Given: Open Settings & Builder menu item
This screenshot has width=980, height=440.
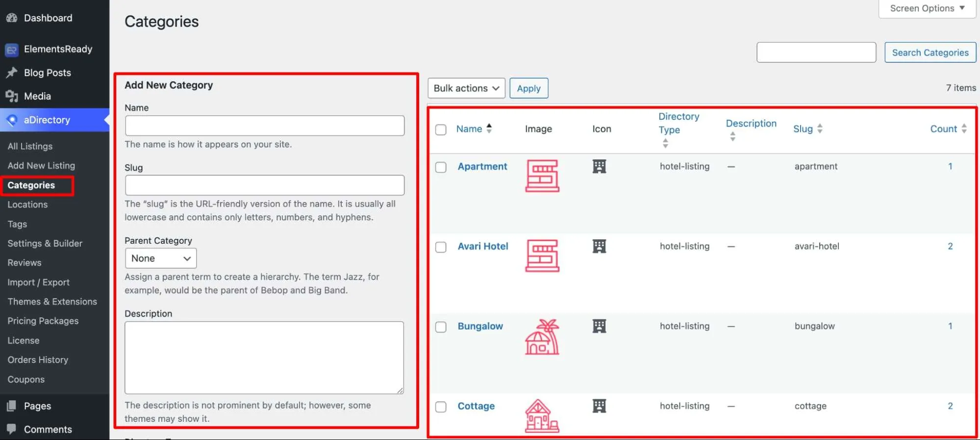Looking at the screenshot, I should point(45,243).
